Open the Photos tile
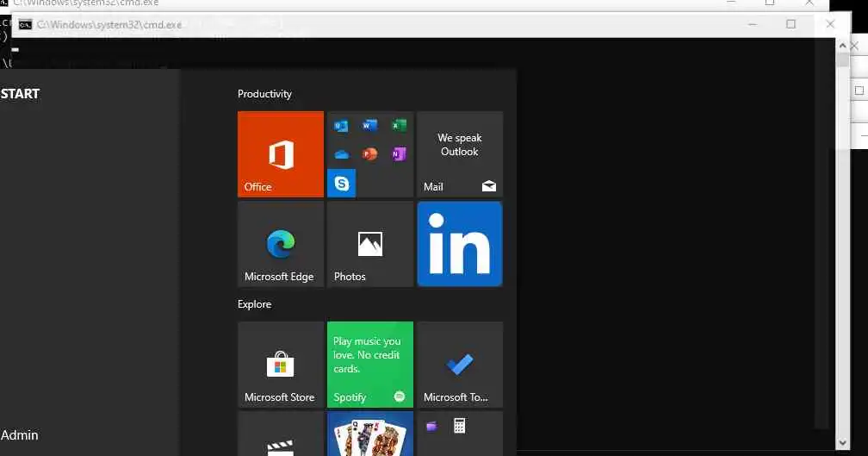868x456 pixels. [370, 244]
